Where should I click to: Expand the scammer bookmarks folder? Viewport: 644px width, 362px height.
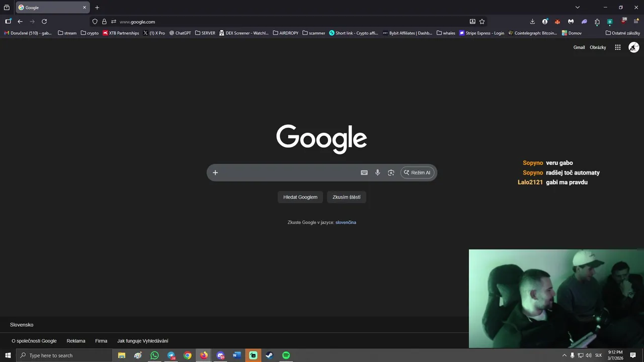(x=314, y=33)
